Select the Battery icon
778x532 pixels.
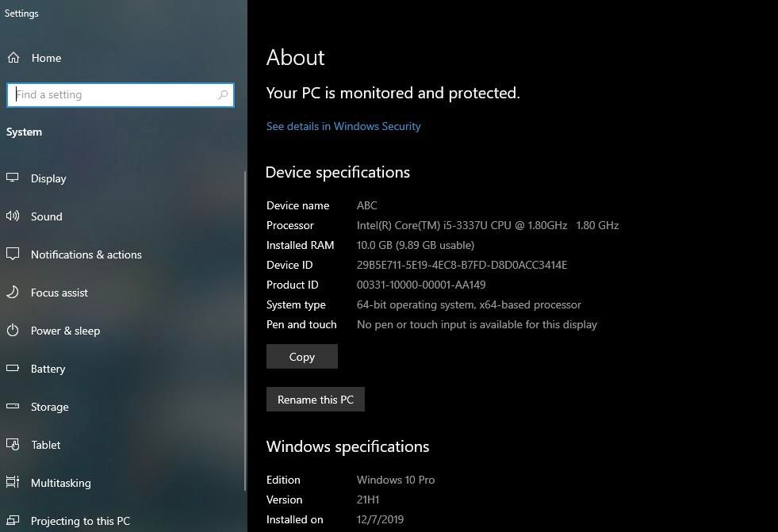[x=13, y=369]
